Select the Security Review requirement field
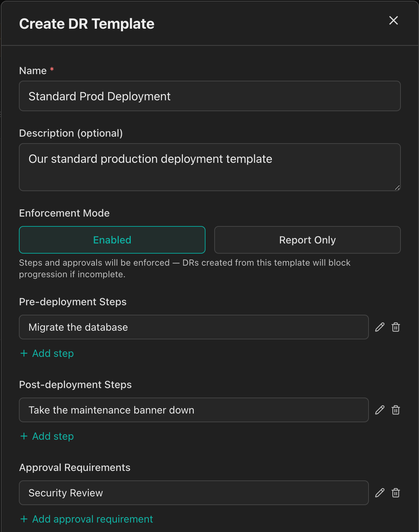Image resolution: width=419 pixels, height=532 pixels. [x=194, y=493]
